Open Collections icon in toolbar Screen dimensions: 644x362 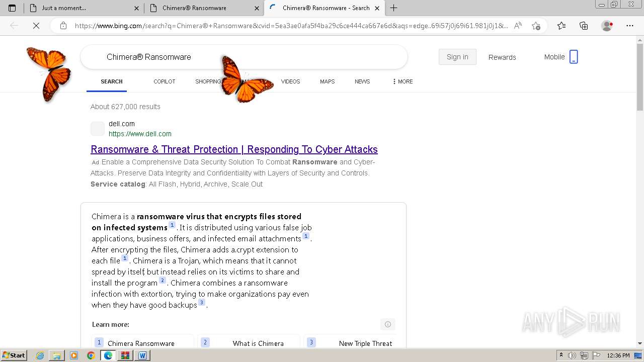pos(584,26)
